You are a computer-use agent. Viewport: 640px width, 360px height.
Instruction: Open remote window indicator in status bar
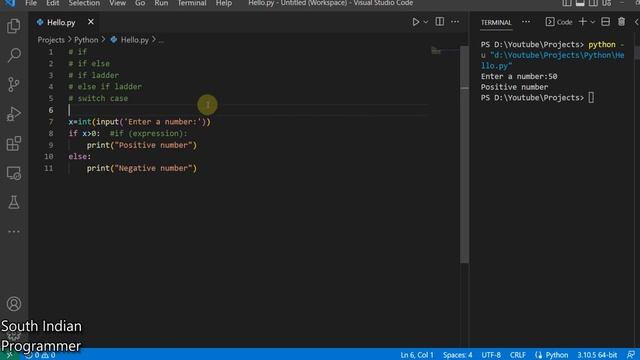[9, 355]
